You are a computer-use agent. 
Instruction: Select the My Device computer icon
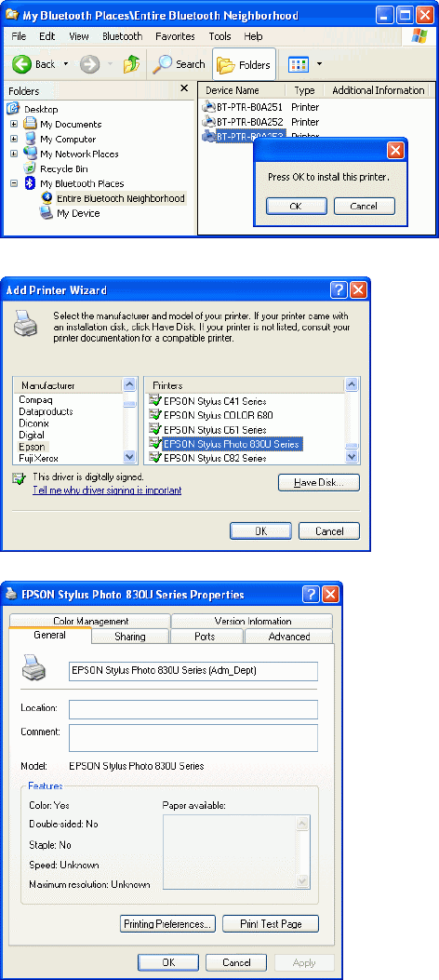click(x=46, y=213)
